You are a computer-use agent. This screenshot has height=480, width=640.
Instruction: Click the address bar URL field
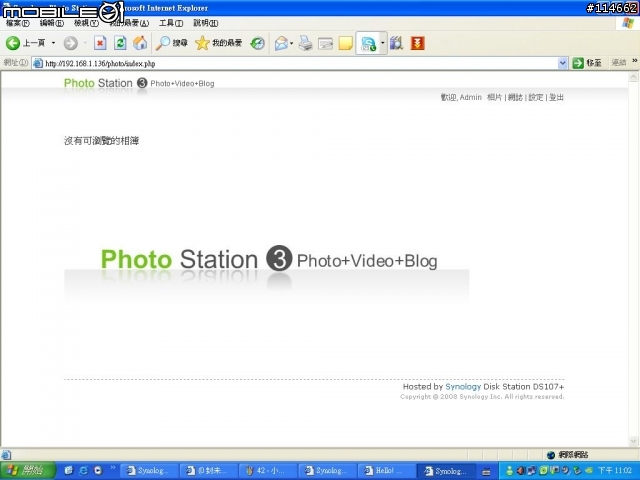300,63
